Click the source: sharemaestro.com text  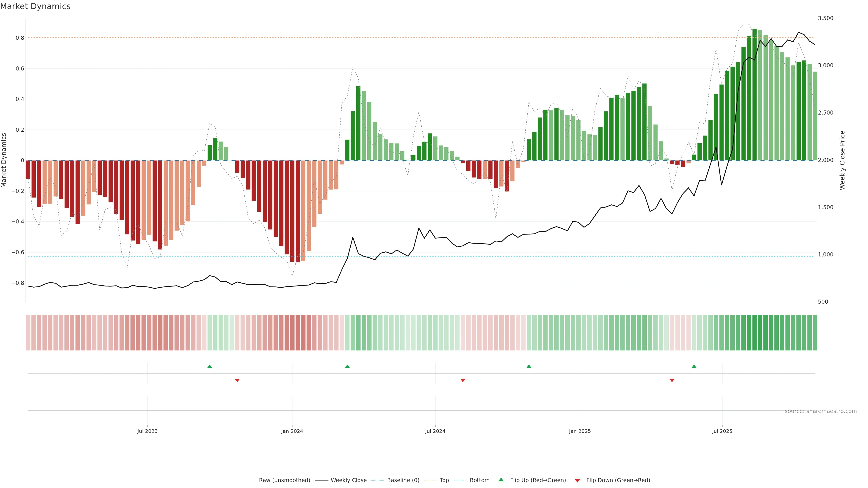[821, 411]
